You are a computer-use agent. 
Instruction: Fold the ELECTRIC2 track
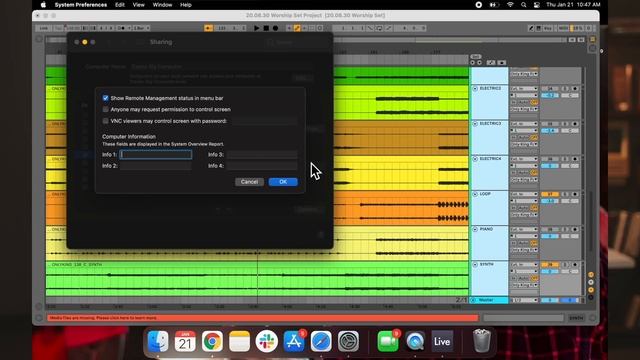click(475, 89)
